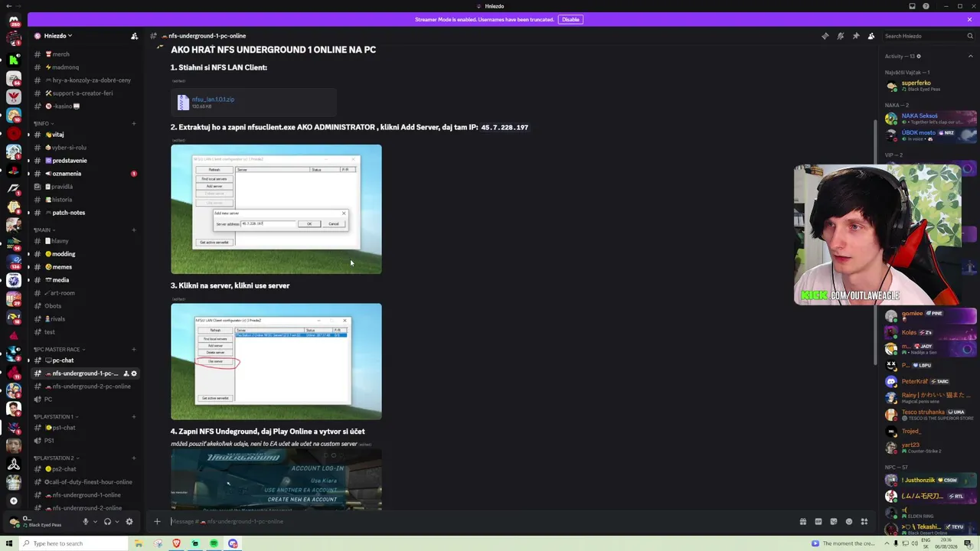Invite people to the Hniezdo server
The width and height of the screenshot is (980, 551).
pos(134,36)
